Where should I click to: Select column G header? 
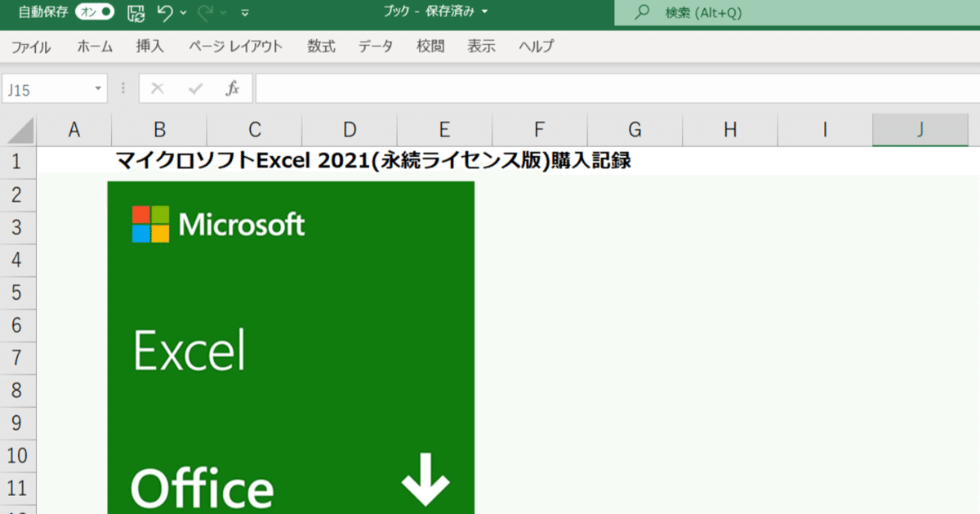click(635, 130)
